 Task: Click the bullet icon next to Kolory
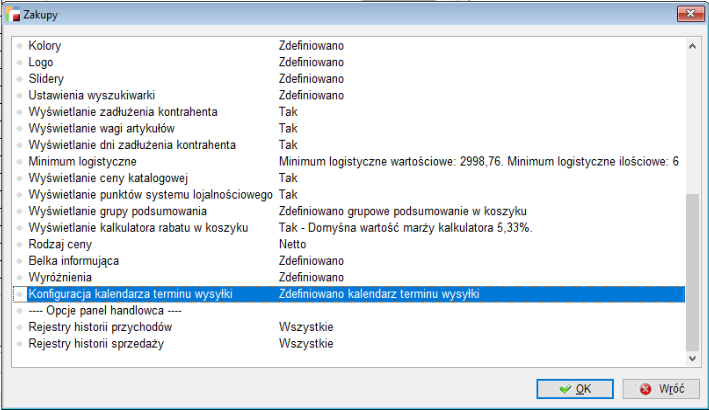coord(19,46)
